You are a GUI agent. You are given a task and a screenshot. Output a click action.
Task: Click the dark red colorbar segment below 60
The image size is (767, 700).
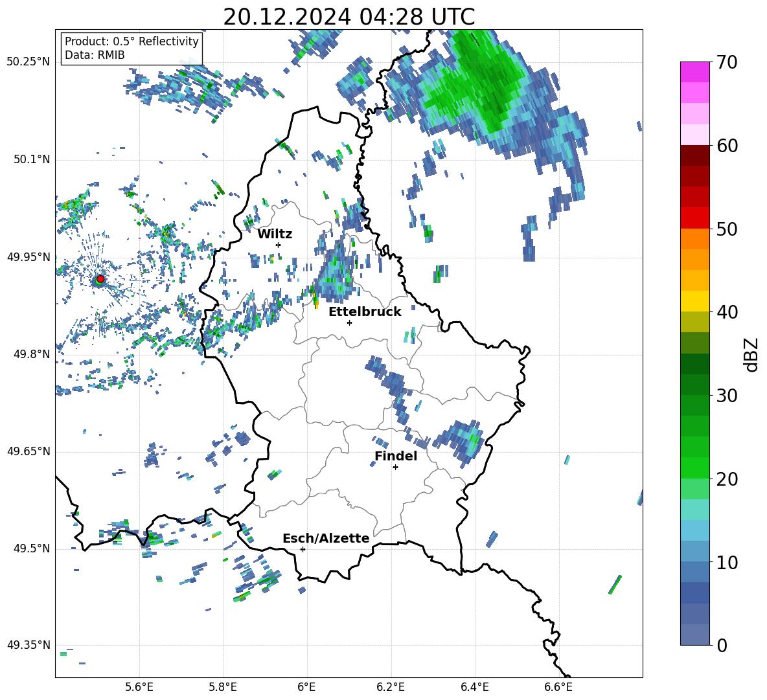[695, 156]
